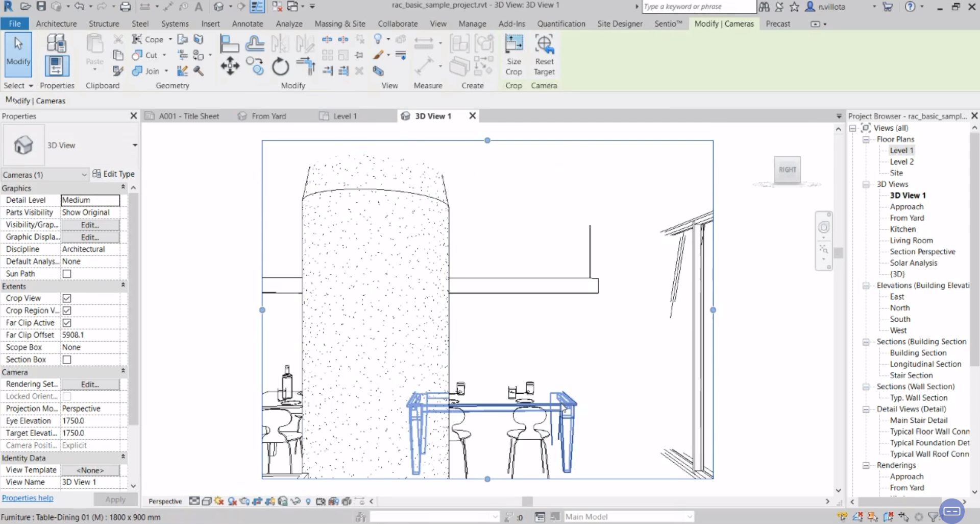Click the Edit Type button

coord(113,174)
